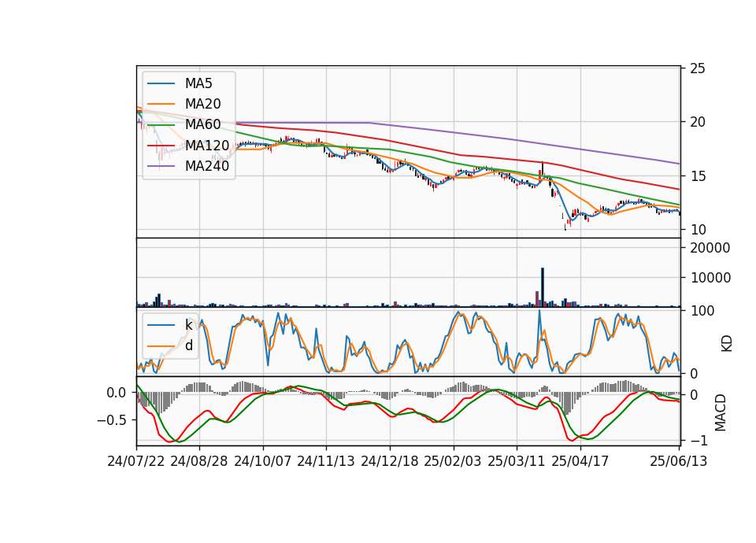
Task: Click the orange MA20 legend line swatch
Action: pyautogui.click(x=161, y=104)
